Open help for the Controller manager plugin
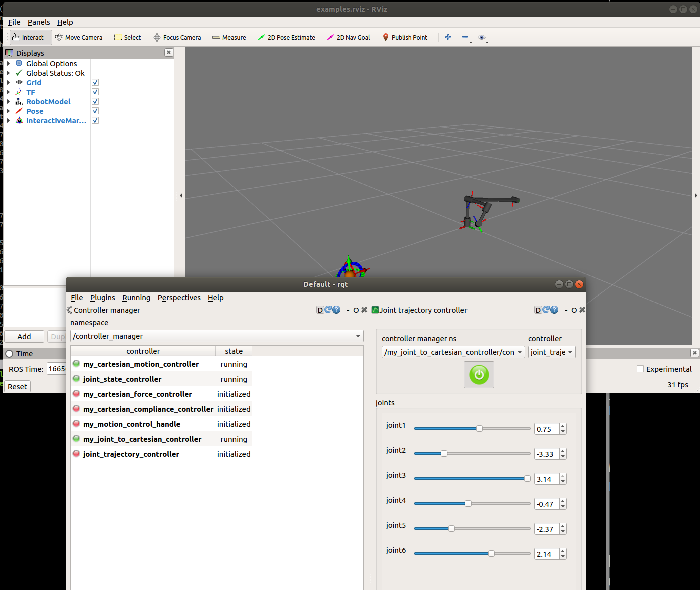 [x=336, y=310]
